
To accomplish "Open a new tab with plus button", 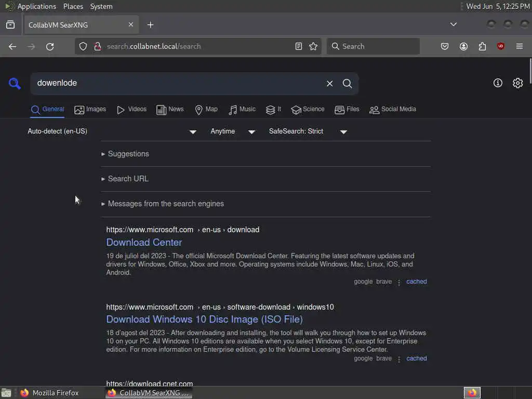I will (x=150, y=25).
